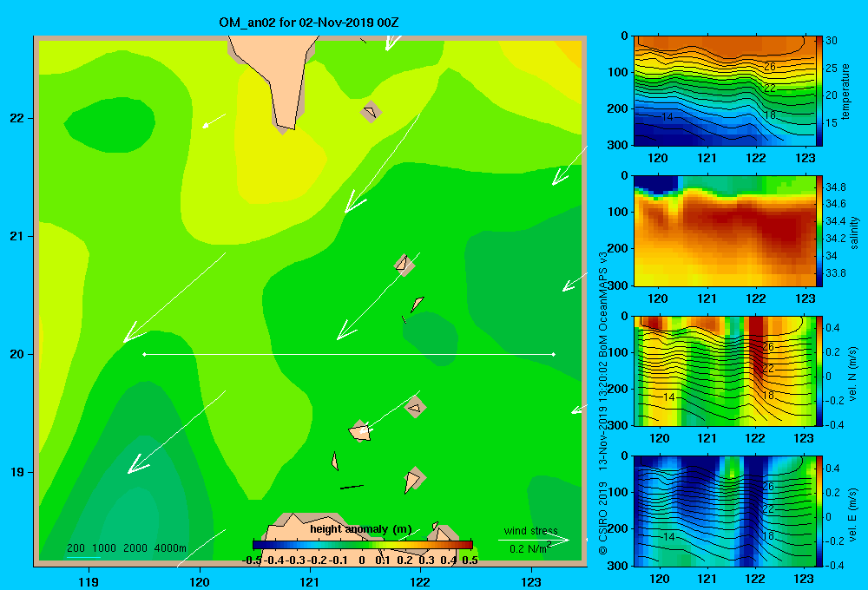Click the vel. E panel's color scale bar

click(x=819, y=511)
